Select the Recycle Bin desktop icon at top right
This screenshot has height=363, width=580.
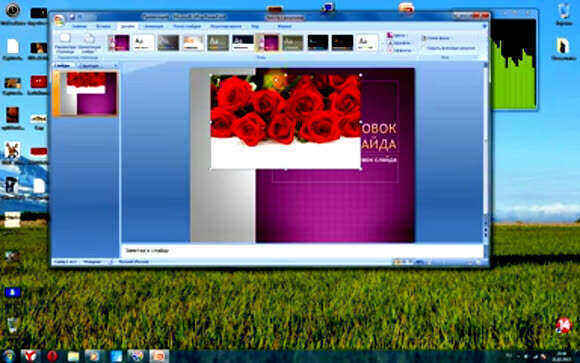pos(564,14)
